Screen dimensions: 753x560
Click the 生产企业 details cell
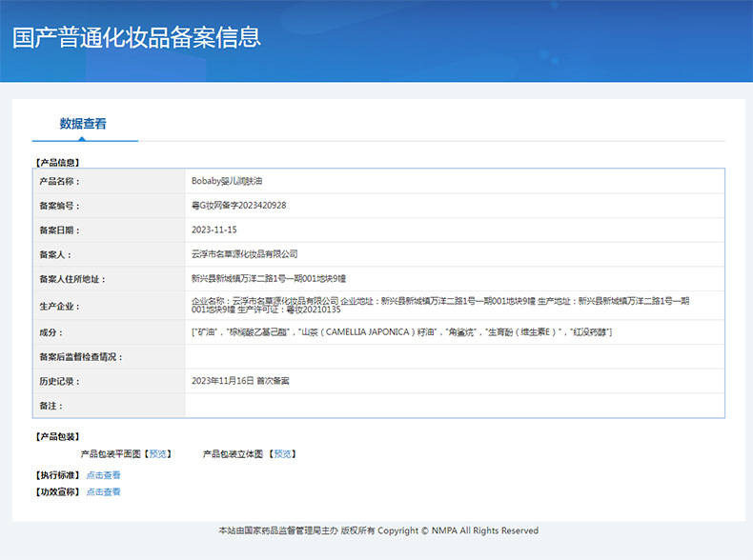pos(438,305)
